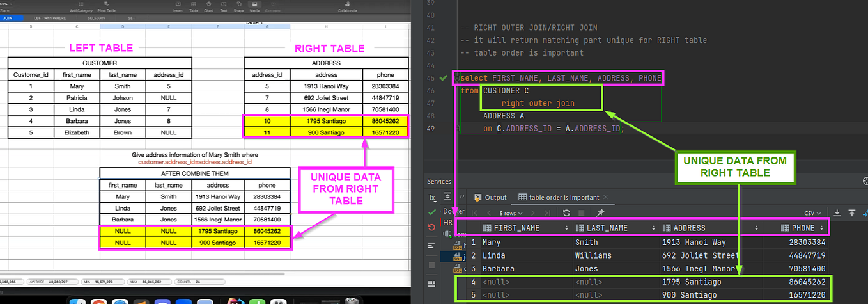
Task: Sort by the ADDRESS column header
Action: [x=711, y=227]
